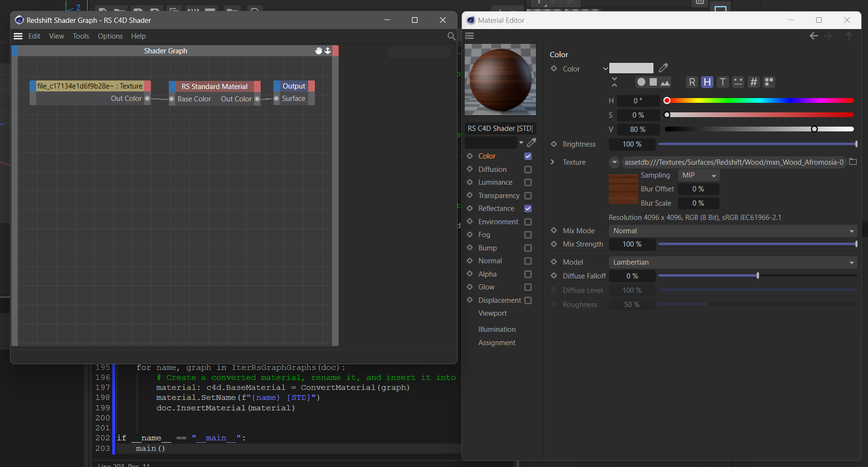Select color wheel mode icon

[x=641, y=82]
